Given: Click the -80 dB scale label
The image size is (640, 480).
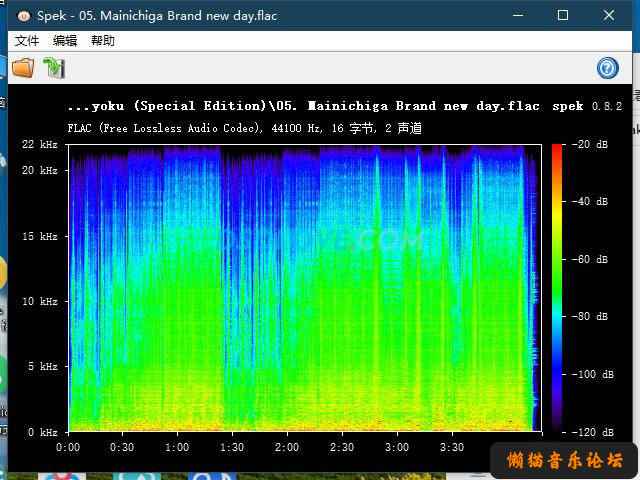Looking at the screenshot, I should (590, 317).
